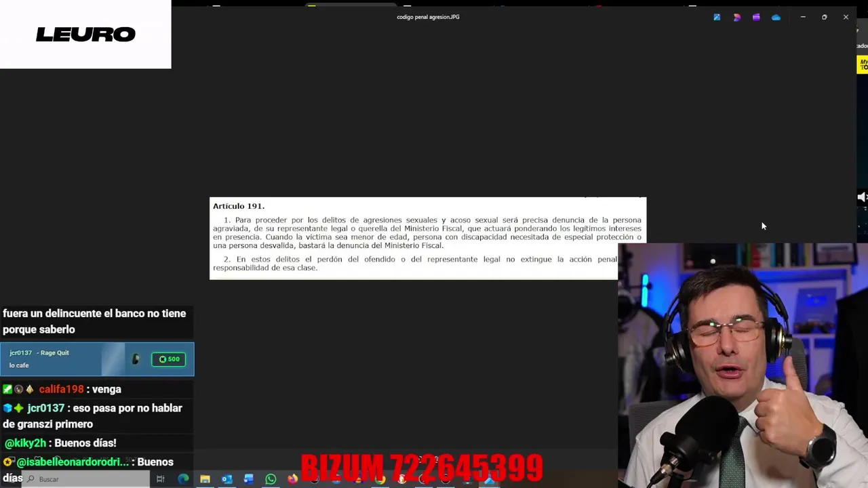
Task: Launch Microsoft Edge from the taskbar
Action: (x=183, y=479)
